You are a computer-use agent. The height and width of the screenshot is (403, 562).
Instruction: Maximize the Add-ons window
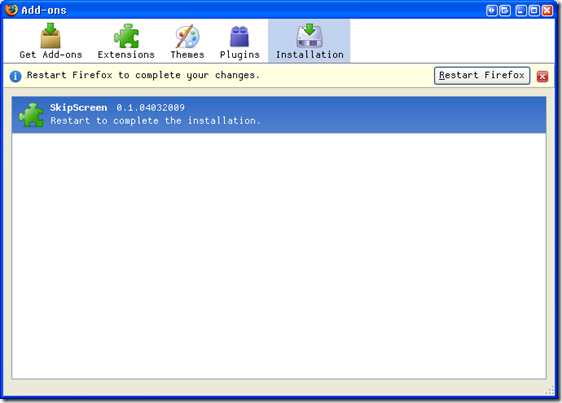click(x=534, y=10)
